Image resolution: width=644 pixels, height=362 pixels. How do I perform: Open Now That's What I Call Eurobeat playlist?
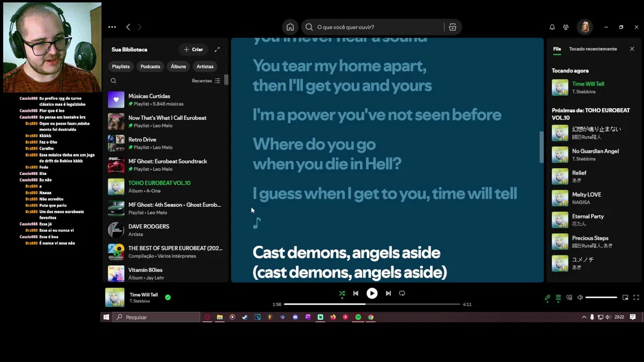[166, 121]
